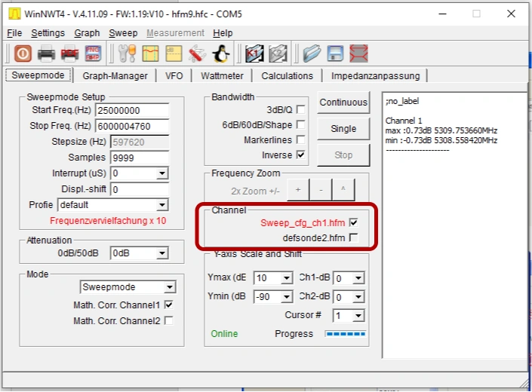Viewport: 532px width, 392px height.
Task: Enable the 3dB/Q bandwidth checkbox
Action: [x=300, y=109]
